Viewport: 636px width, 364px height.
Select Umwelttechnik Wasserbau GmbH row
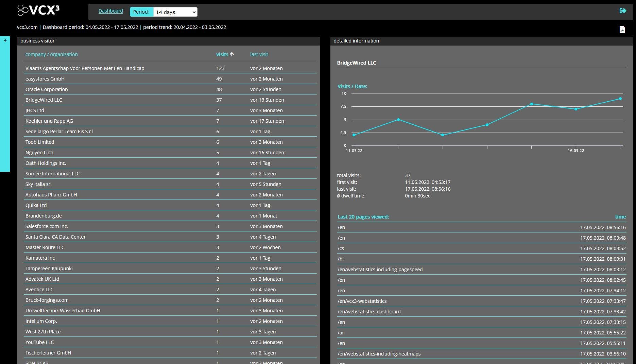coord(170,311)
